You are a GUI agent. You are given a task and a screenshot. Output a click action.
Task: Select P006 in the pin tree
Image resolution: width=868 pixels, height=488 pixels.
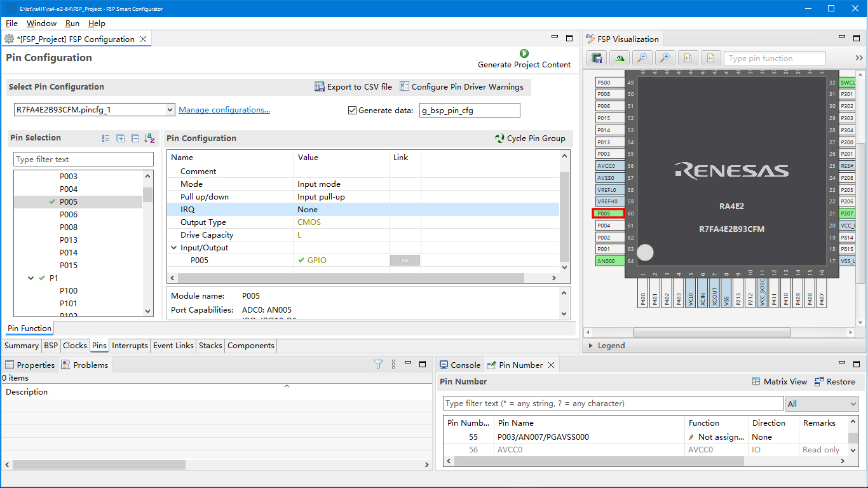click(69, 215)
